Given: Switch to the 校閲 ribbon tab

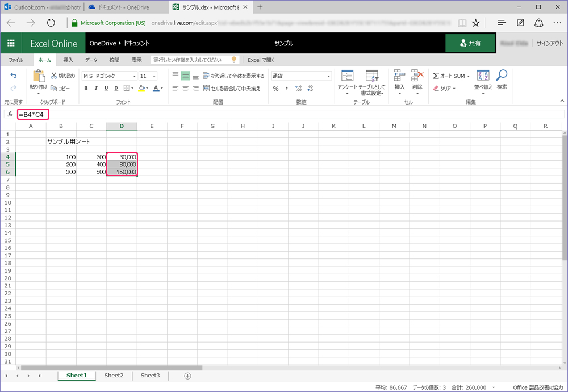Looking at the screenshot, I should 115,60.
